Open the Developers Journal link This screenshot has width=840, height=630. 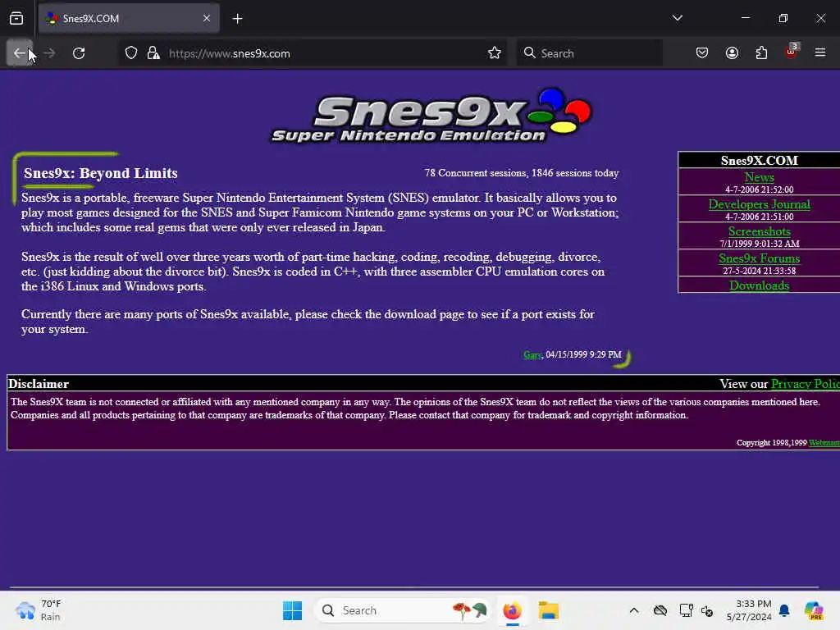pyautogui.click(x=759, y=204)
